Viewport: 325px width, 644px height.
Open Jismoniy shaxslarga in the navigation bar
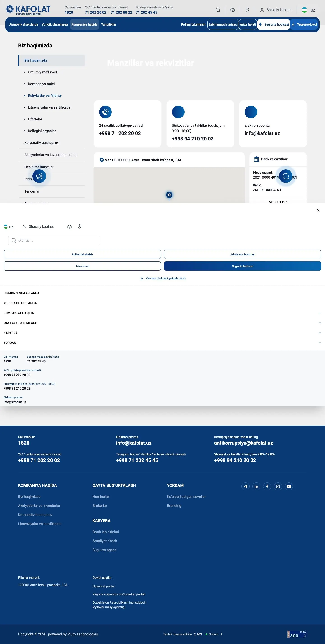23,24
